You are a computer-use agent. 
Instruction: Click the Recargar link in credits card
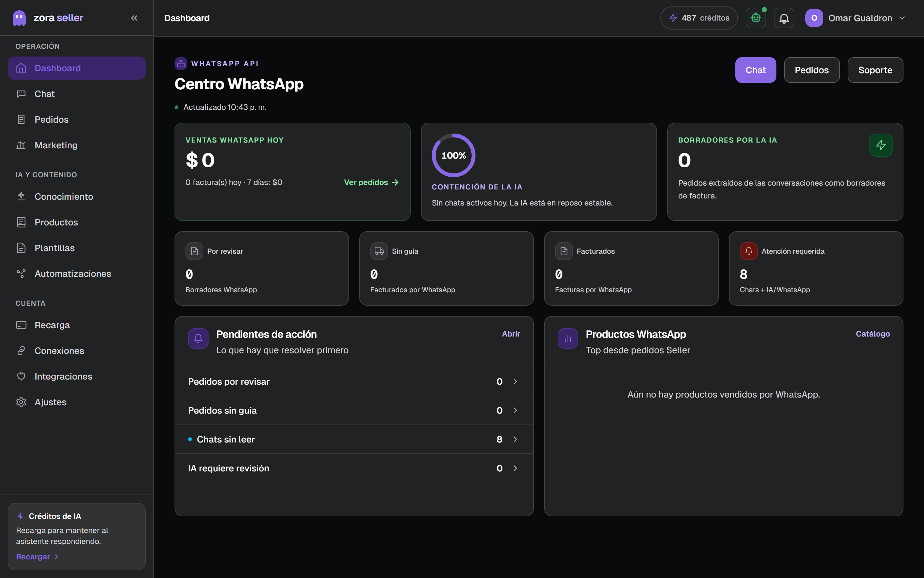click(37, 556)
